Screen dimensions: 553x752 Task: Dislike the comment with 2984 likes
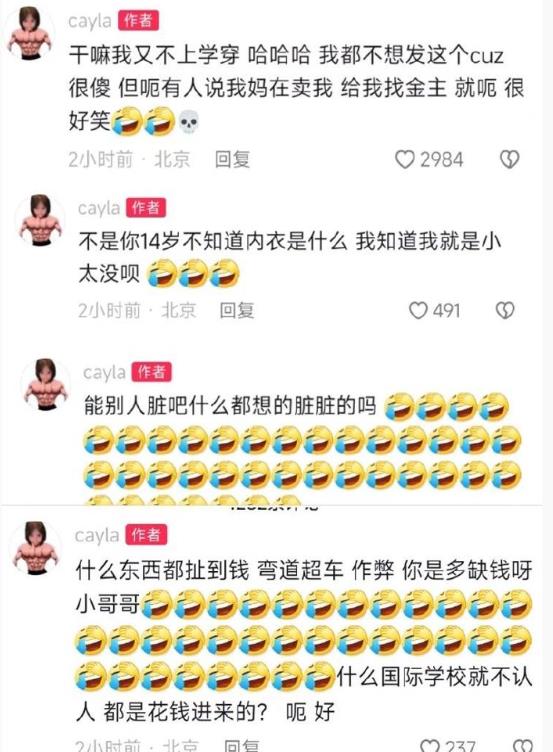509,160
